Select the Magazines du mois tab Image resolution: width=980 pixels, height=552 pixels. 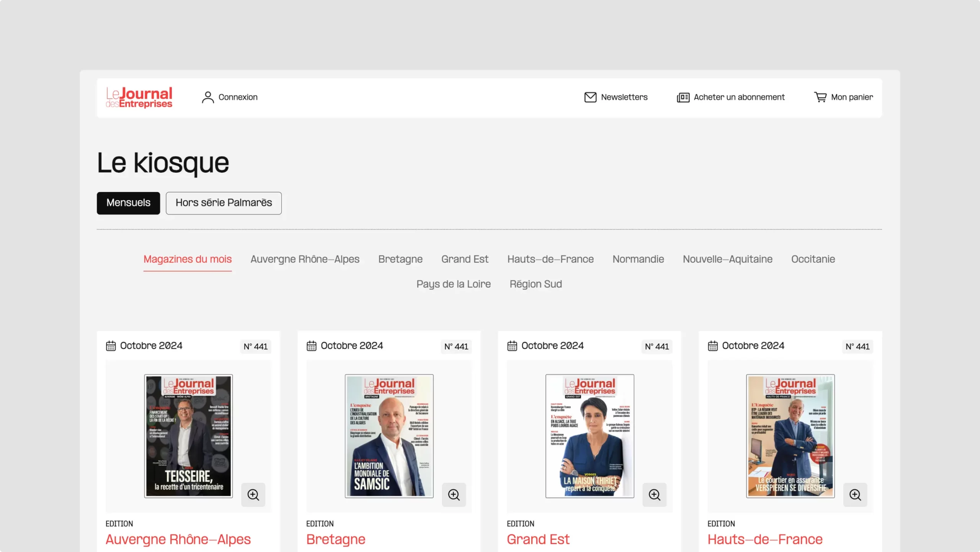tap(188, 259)
